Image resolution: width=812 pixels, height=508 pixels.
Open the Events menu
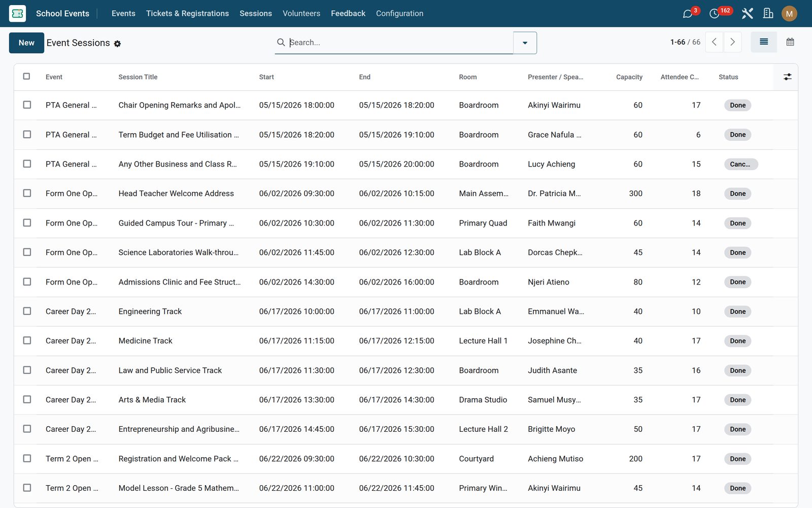coord(123,14)
